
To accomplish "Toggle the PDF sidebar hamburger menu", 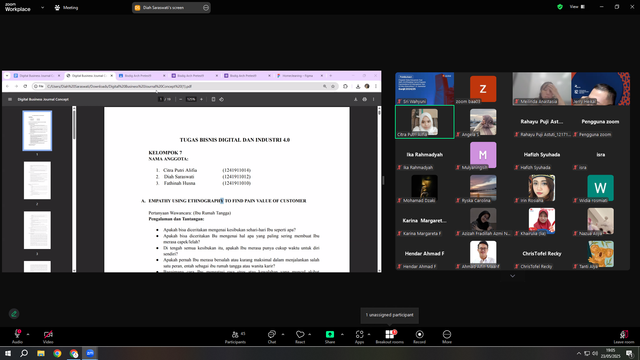I will pyautogui.click(x=10, y=99).
